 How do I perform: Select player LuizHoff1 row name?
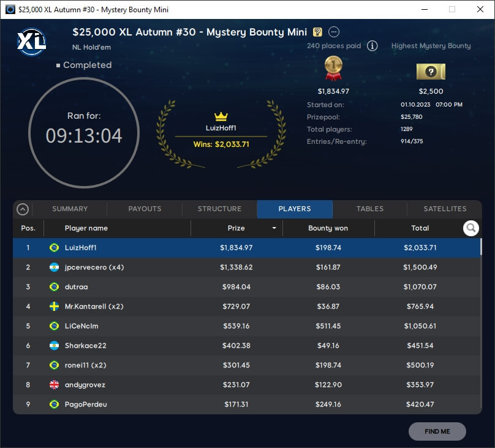(x=80, y=247)
